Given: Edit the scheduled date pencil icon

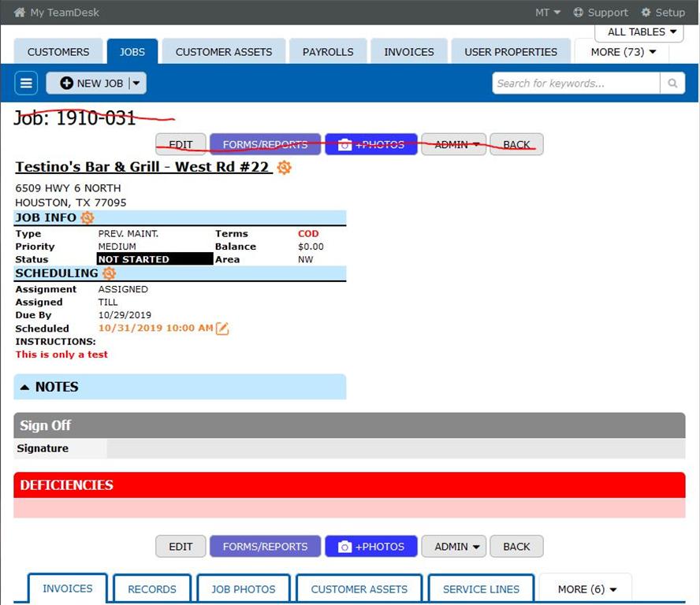Looking at the screenshot, I should point(222,328).
